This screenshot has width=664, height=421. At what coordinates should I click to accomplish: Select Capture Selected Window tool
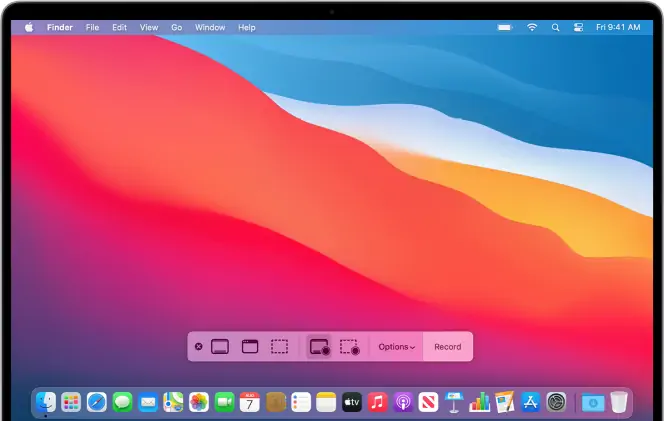(250, 347)
